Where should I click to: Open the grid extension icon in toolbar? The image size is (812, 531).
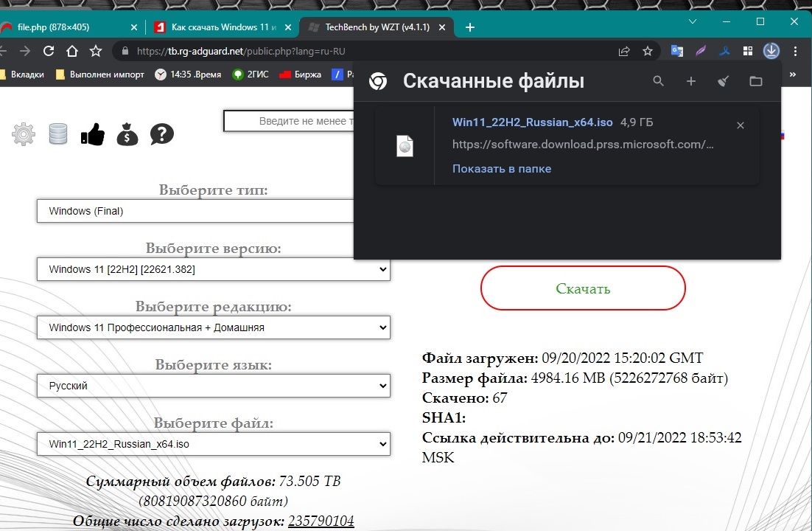click(x=748, y=51)
